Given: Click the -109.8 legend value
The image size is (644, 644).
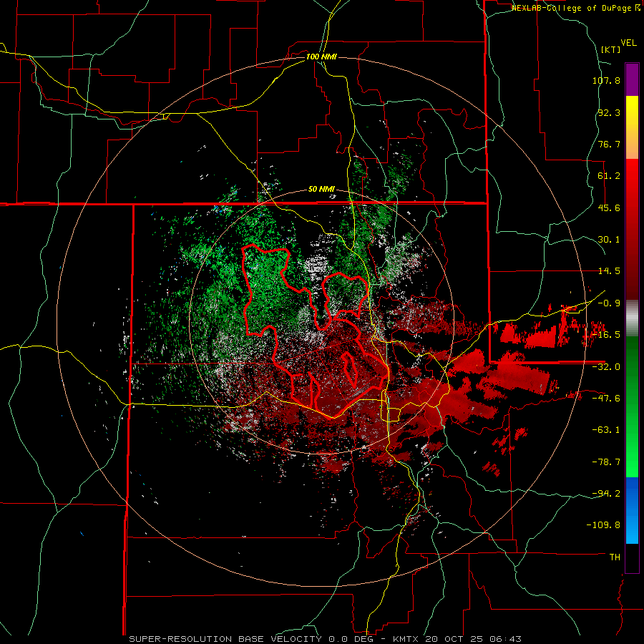Looking at the screenshot, I should tap(603, 525).
